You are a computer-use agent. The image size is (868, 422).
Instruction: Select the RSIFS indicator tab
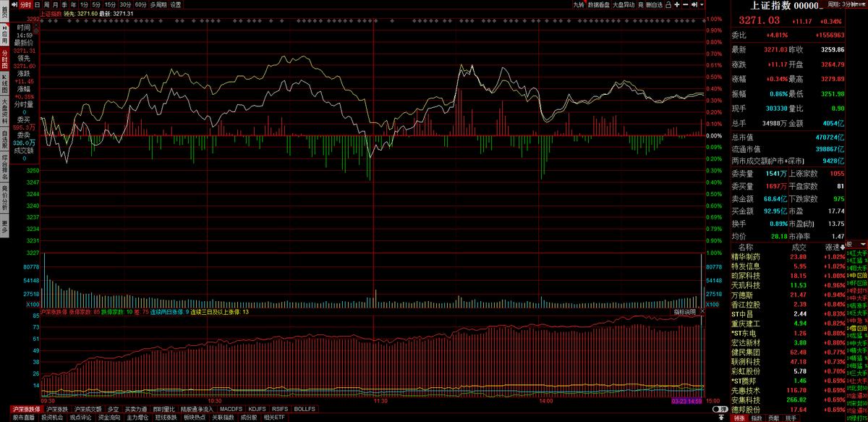point(280,409)
